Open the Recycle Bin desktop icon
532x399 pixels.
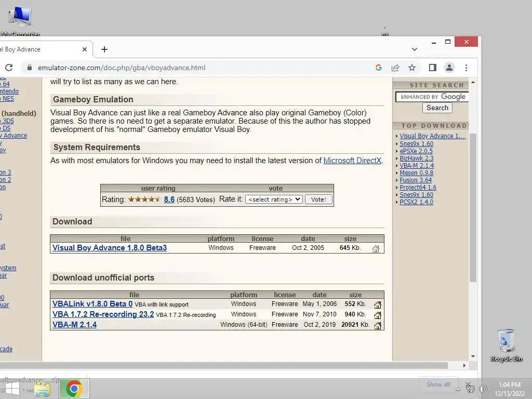506,345
